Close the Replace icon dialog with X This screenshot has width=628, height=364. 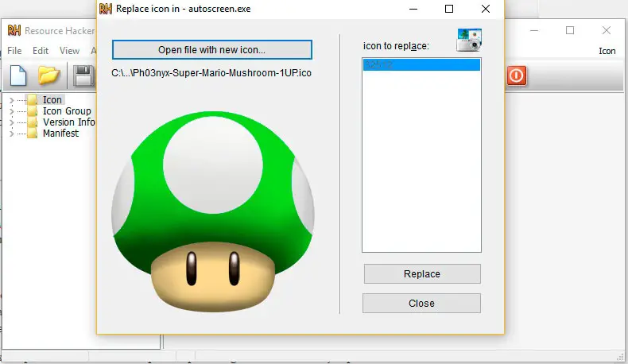[x=486, y=9]
